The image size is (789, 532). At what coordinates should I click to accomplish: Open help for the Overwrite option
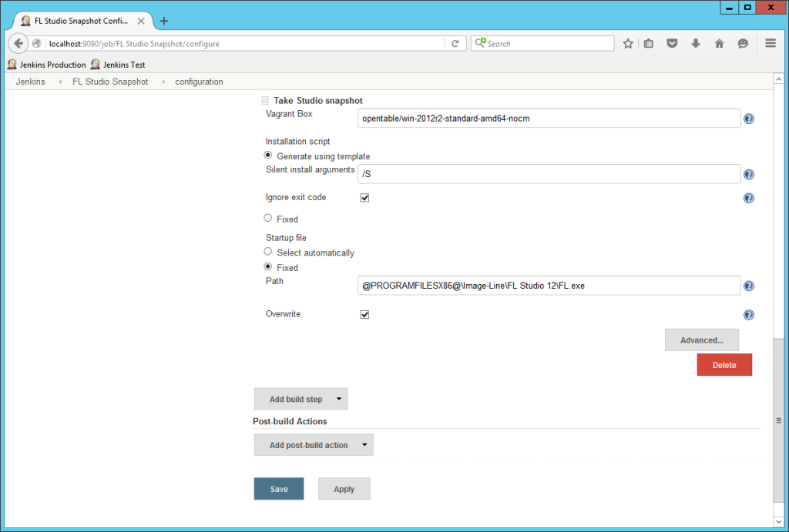coord(748,314)
